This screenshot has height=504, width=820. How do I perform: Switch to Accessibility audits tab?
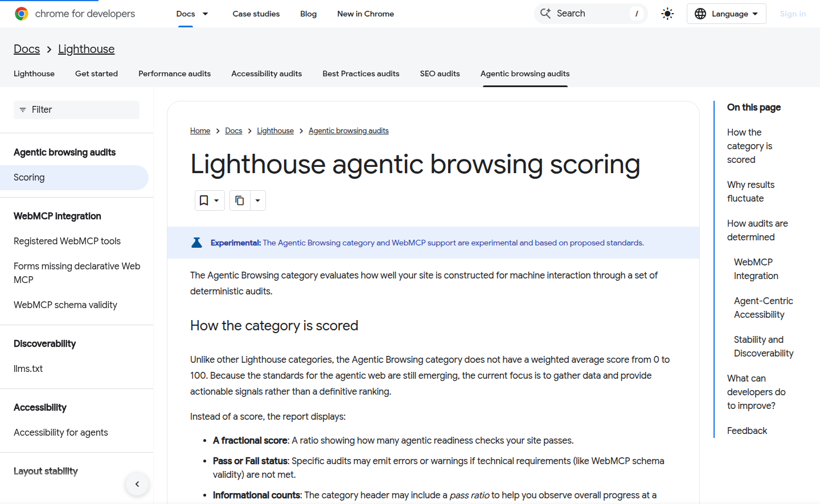coord(266,73)
